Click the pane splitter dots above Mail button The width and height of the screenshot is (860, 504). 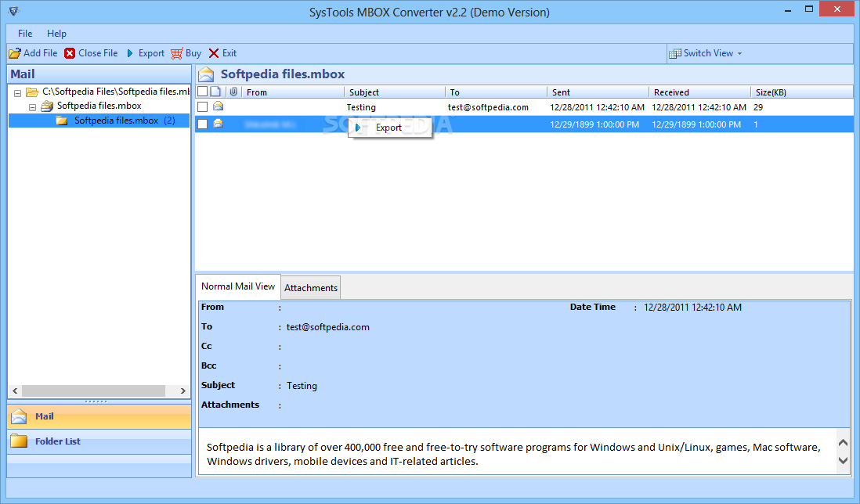(96, 401)
